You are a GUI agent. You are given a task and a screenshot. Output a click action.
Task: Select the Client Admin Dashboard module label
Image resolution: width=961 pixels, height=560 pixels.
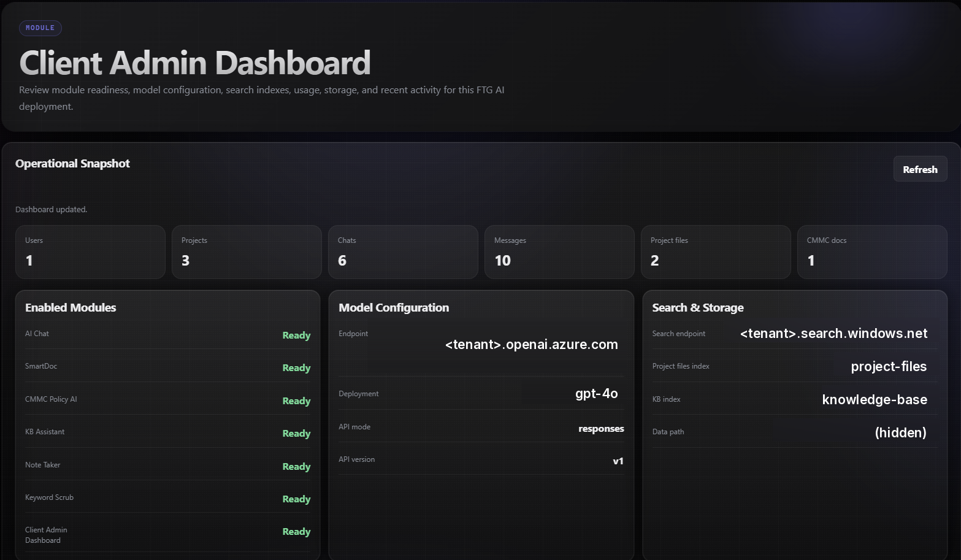(x=46, y=535)
